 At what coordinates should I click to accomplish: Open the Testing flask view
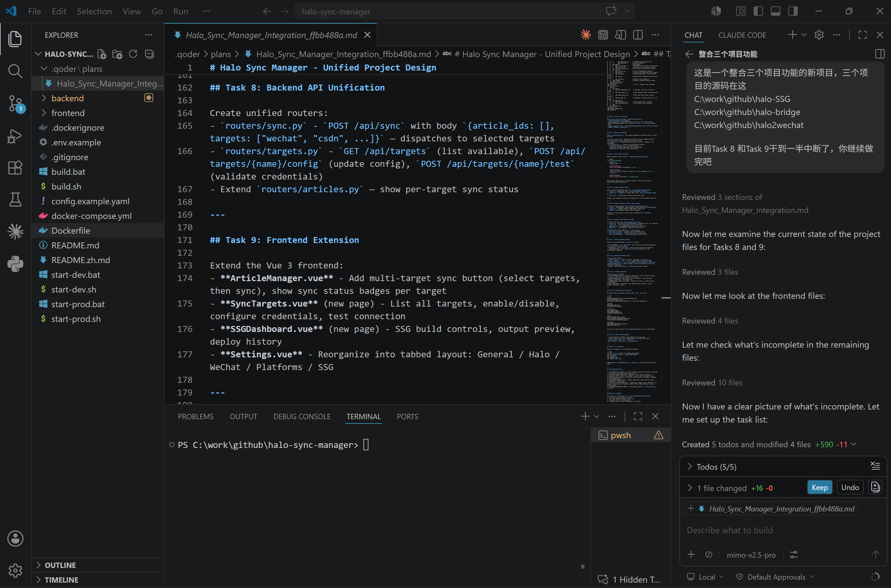coord(15,200)
